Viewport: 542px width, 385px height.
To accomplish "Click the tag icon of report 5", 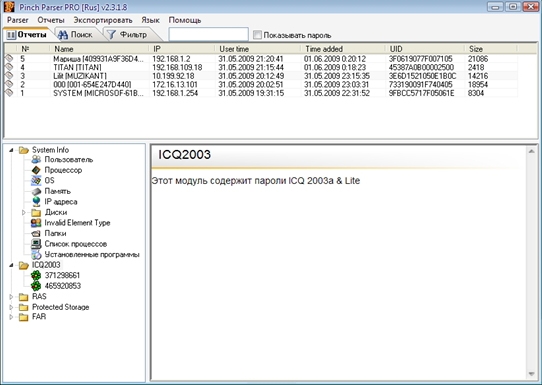I will [9, 58].
